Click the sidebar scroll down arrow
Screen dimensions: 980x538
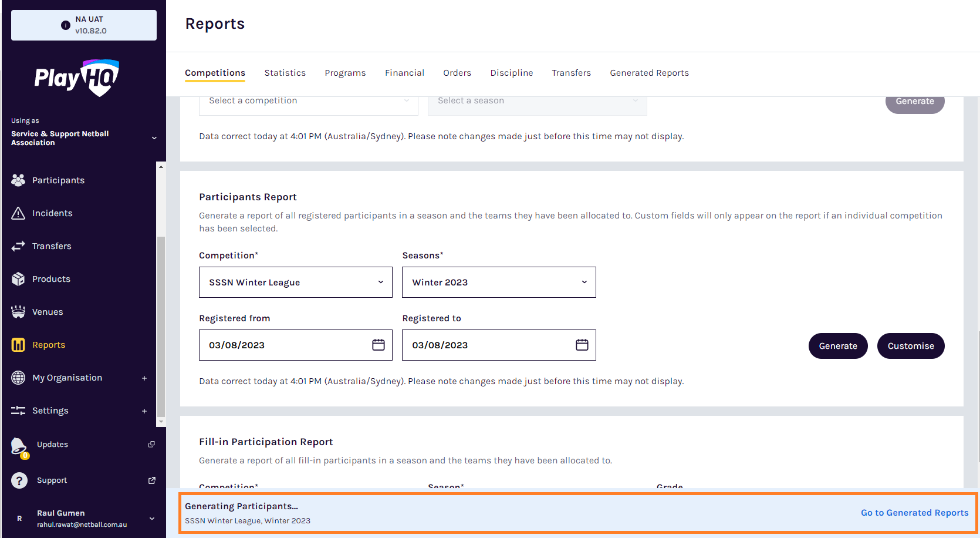161,422
